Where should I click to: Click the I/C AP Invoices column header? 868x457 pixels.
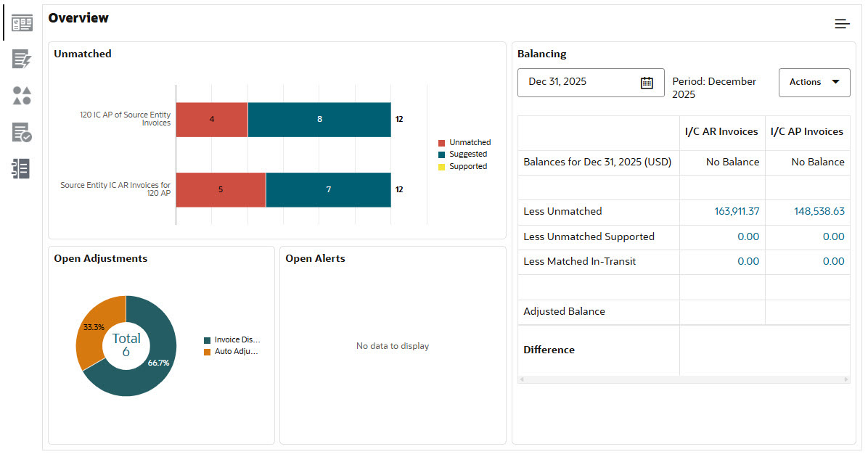(x=807, y=132)
